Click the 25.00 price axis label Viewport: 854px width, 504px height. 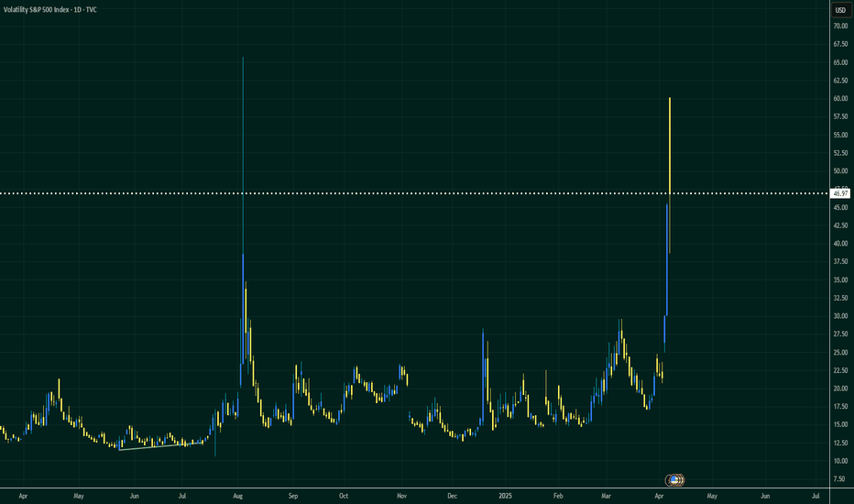coord(841,353)
